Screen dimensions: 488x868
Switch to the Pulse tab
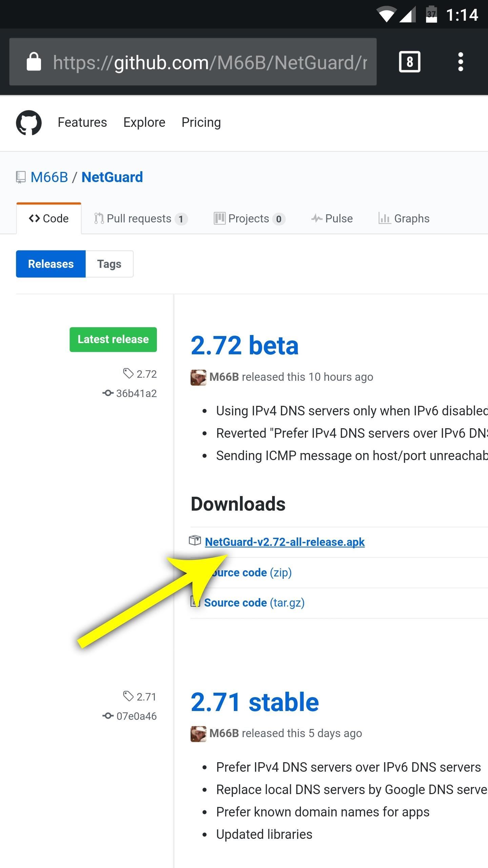[x=332, y=219]
